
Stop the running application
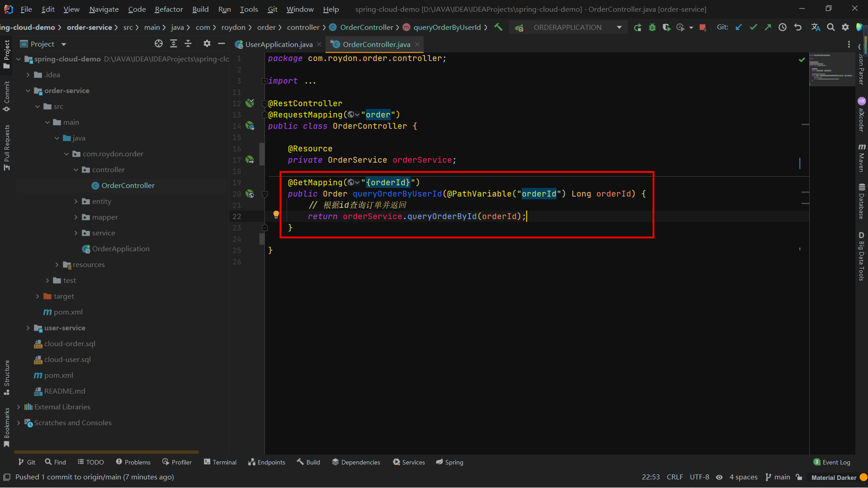pyautogui.click(x=703, y=28)
